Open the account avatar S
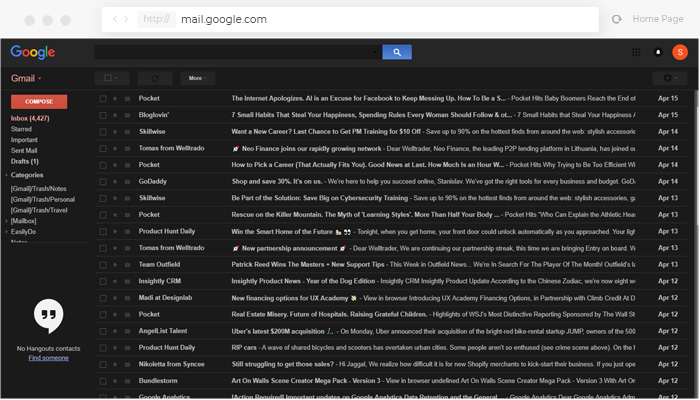The height and width of the screenshot is (400, 700). 680,52
